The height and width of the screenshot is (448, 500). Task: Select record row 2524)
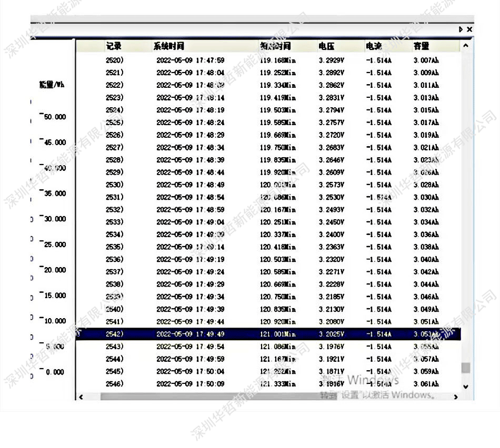268,110
